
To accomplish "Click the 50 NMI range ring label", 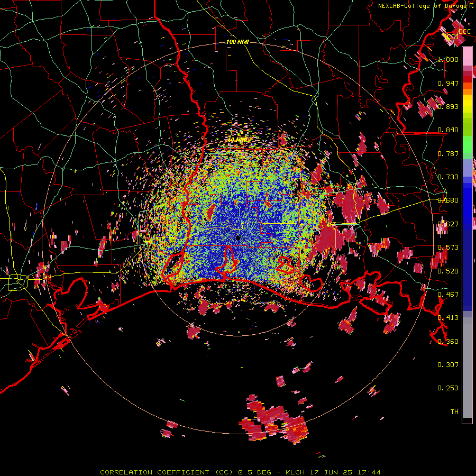I will 237,140.
